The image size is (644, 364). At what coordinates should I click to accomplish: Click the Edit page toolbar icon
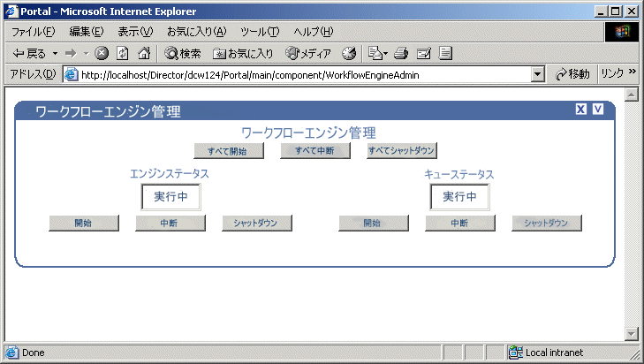point(423,53)
